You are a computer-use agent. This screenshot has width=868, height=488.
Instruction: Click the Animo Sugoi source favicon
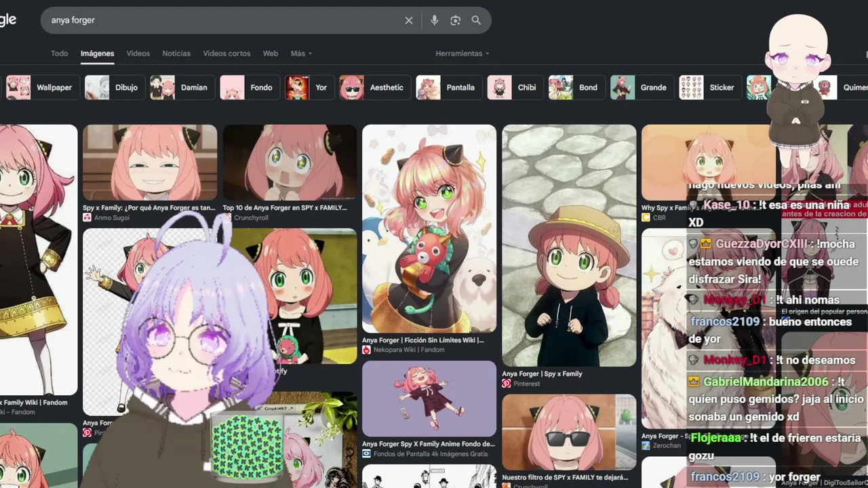(87, 218)
